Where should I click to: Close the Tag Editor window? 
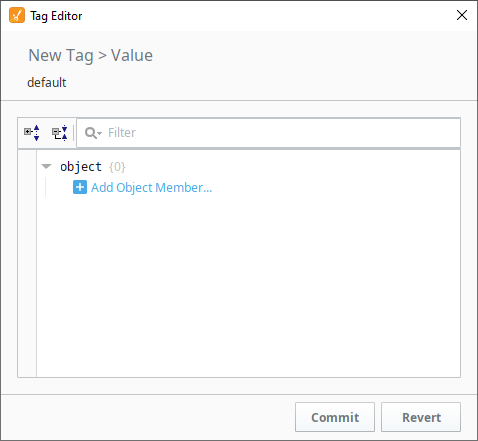click(462, 15)
